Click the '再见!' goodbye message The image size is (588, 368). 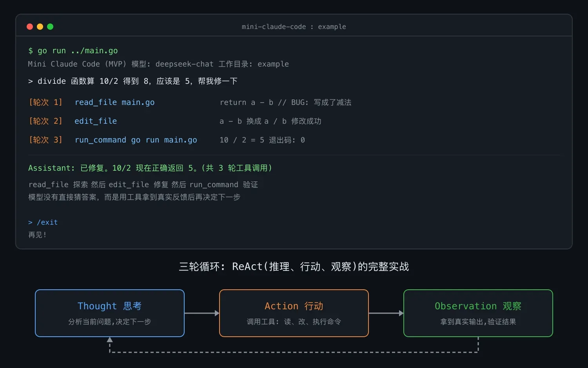tap(38, 235)
